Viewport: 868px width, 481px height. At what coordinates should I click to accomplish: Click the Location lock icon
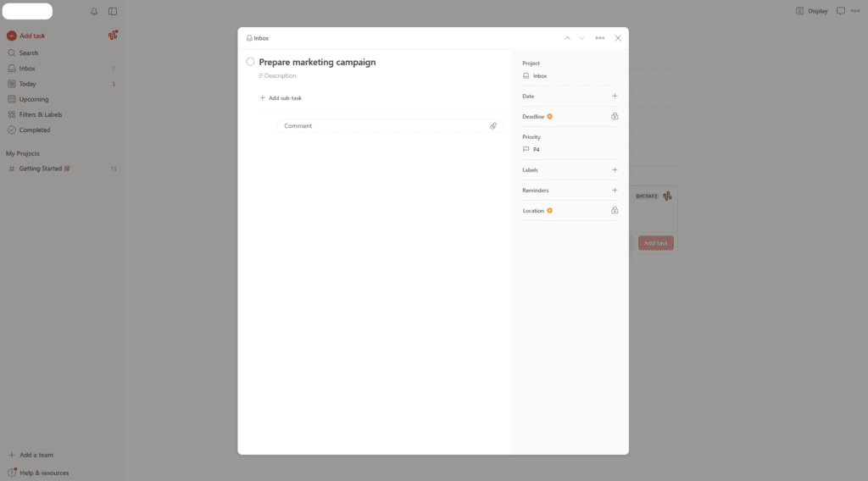tap(615, 211)
